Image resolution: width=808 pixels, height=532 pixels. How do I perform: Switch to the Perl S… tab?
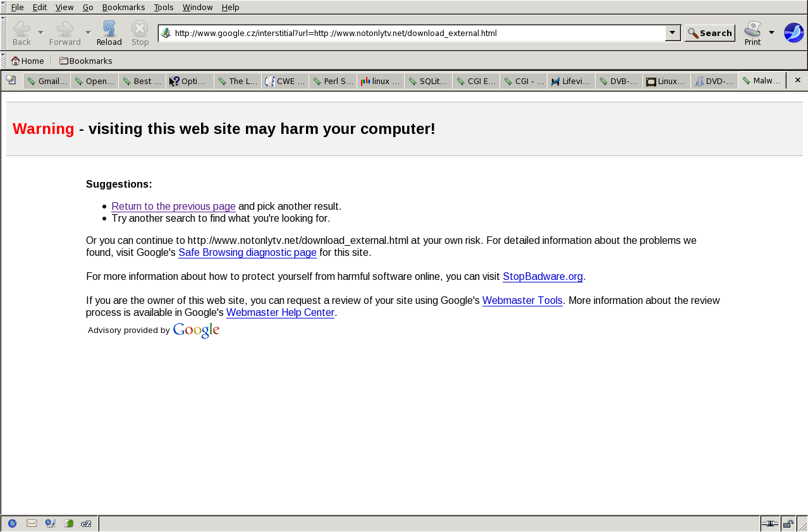coord(333,81)
